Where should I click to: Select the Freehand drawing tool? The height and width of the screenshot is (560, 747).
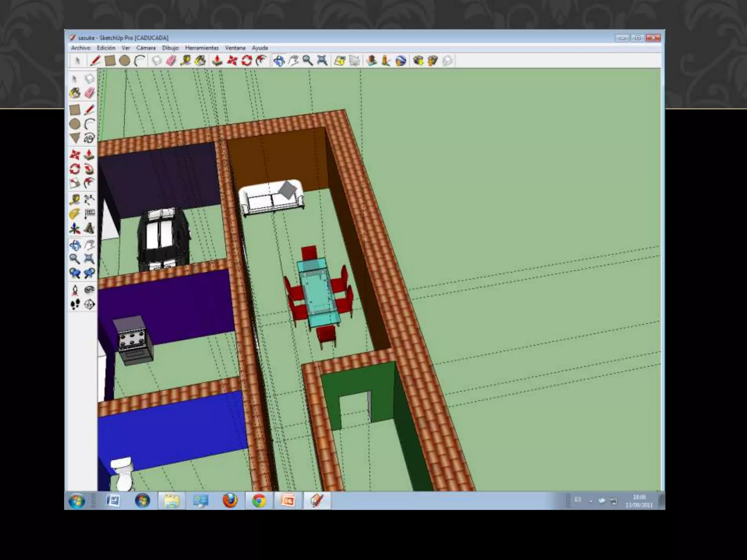pos(89,138)
